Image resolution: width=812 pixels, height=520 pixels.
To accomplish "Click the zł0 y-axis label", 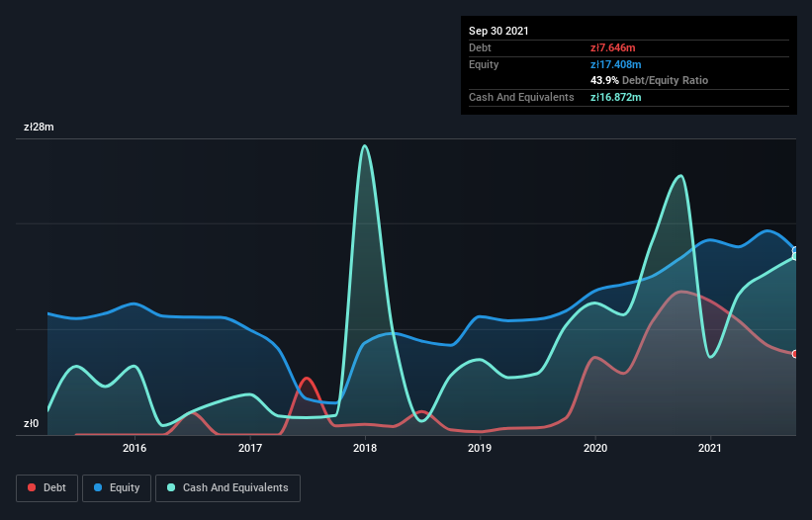I will pyautogui.click(x=31, y=424).
